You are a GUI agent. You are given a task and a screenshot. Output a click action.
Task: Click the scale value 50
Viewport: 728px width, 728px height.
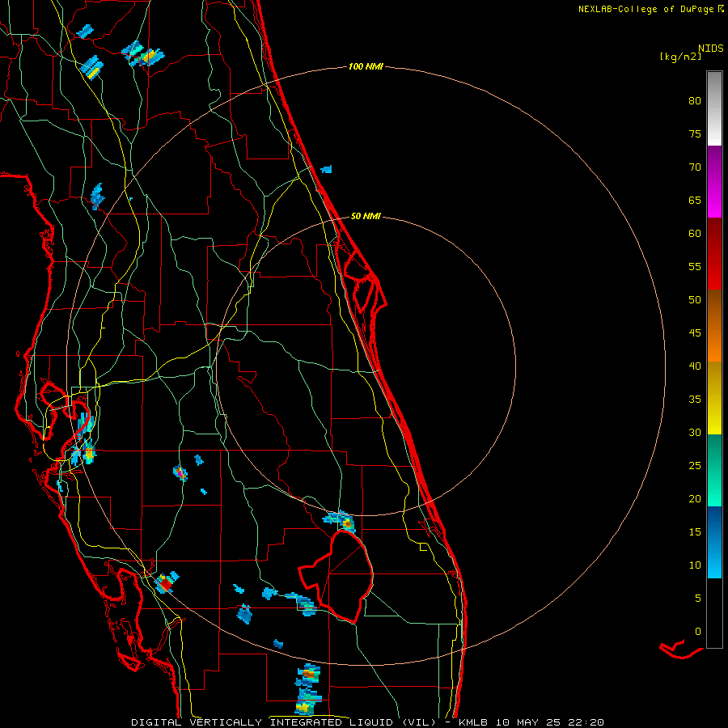[695, 300]
